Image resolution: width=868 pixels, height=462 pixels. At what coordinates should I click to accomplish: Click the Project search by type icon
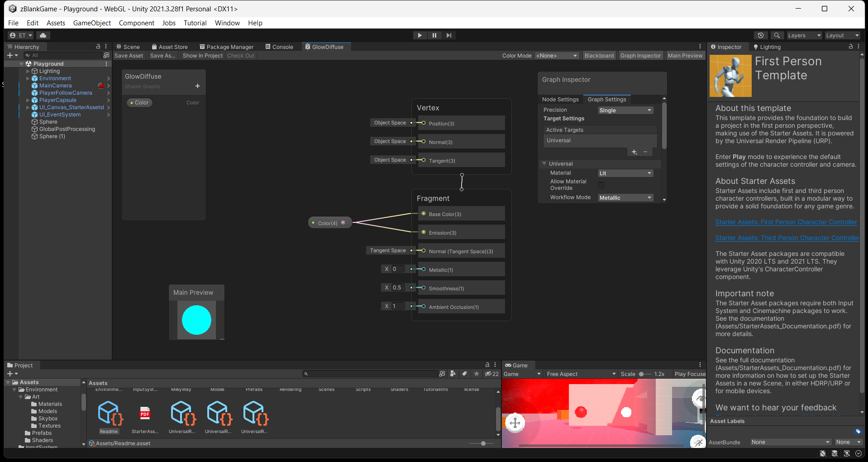click(453, 374)
